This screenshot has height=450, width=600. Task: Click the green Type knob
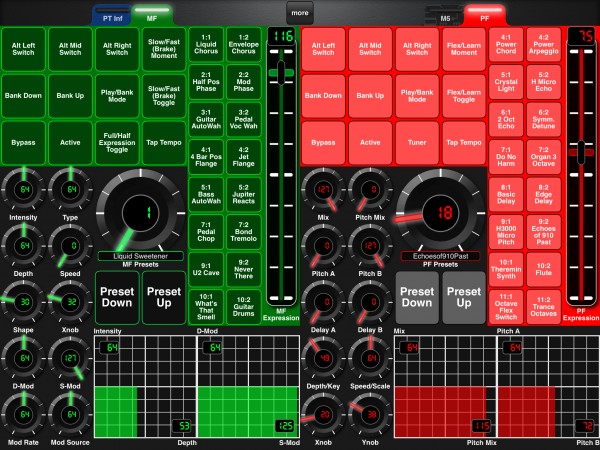click(70, 189)
